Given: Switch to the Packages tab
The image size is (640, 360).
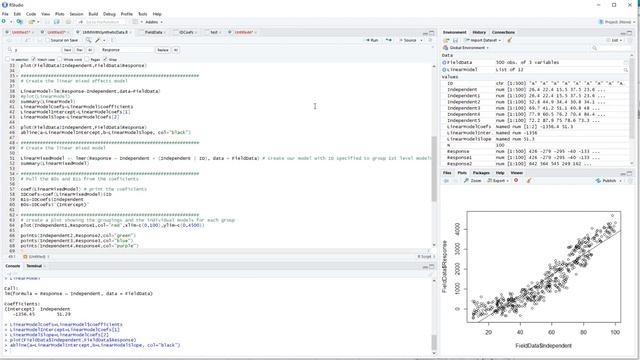Looking at the screenshot, I should pos(481,173).
